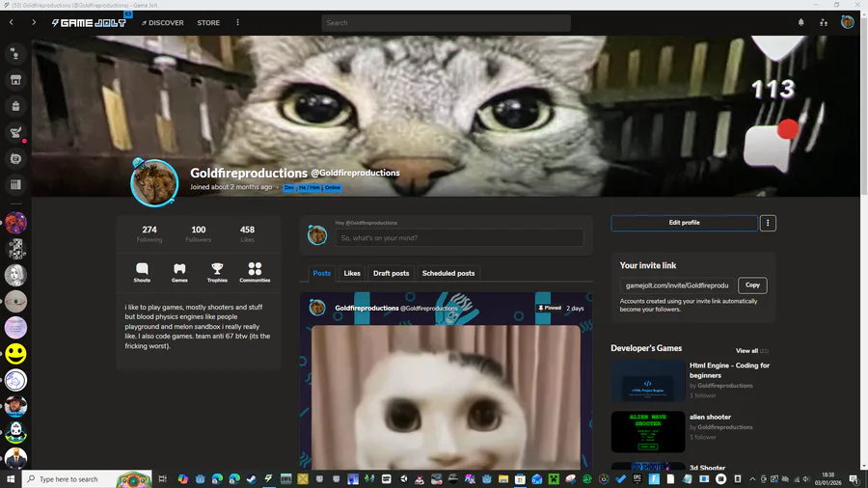Open the sidebar chat icon
868x488 pixels.
click(15, 159)
